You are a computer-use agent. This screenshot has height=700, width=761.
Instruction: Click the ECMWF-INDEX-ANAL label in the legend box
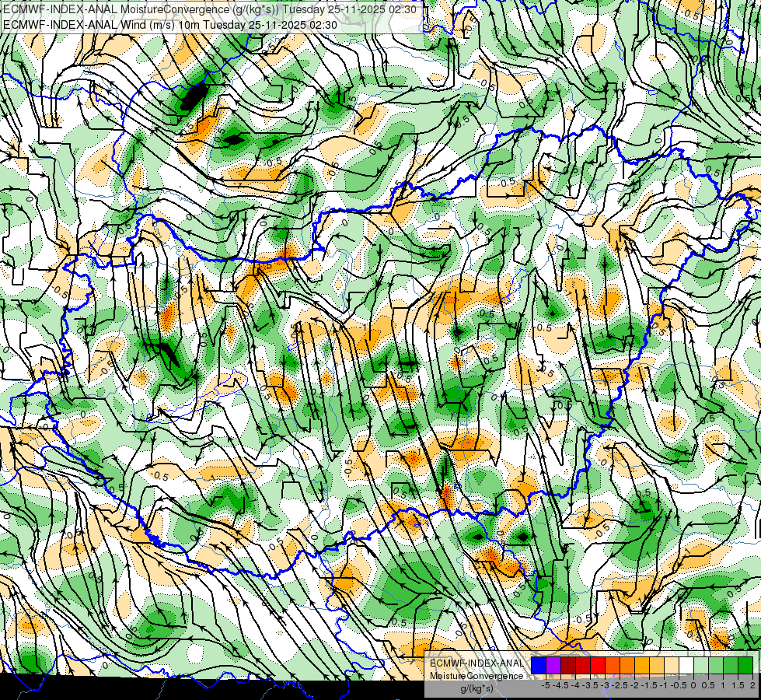click(476, 663)
